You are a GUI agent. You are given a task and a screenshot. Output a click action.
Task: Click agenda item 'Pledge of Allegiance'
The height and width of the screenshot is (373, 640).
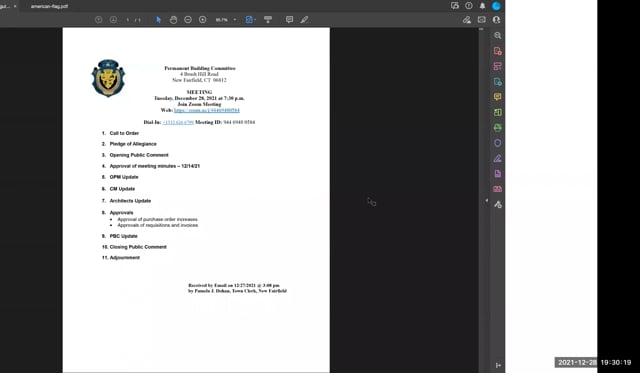tap(133, 144)
